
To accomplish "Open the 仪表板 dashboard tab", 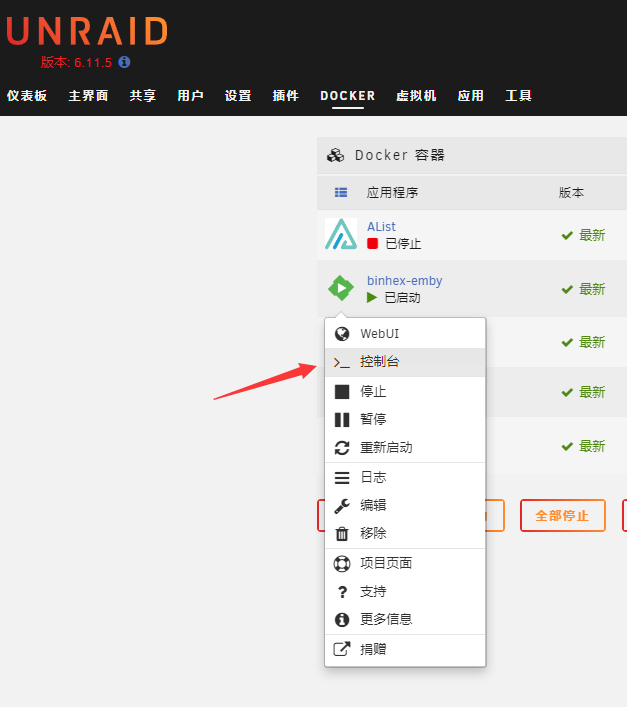I will point(27,96).
